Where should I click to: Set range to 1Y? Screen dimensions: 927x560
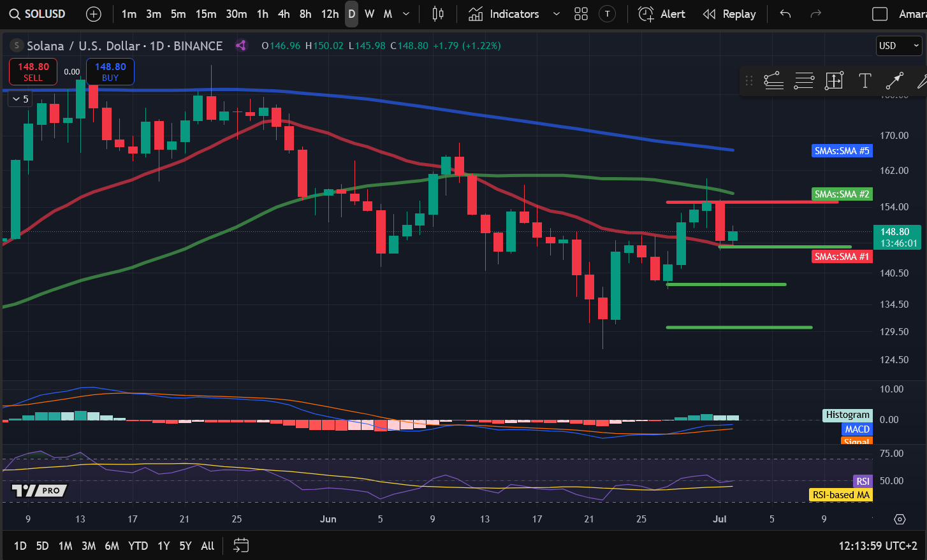[x=164, y=545]
